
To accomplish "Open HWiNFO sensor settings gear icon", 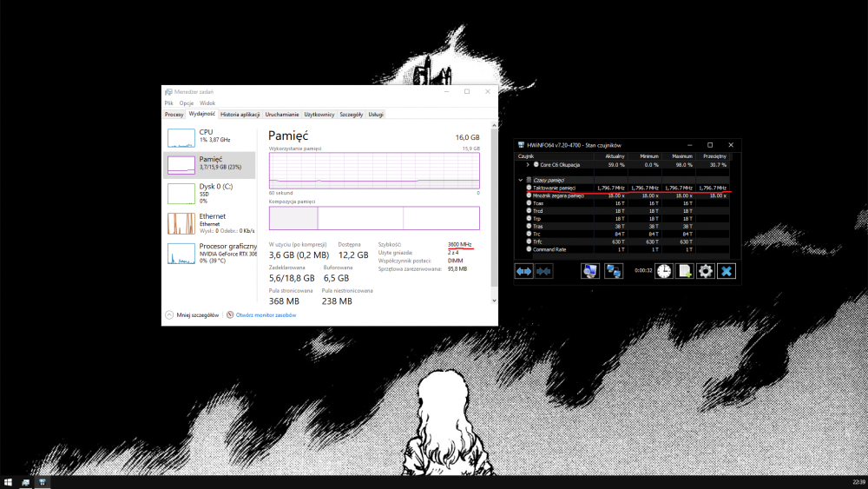I will [705, 271].
